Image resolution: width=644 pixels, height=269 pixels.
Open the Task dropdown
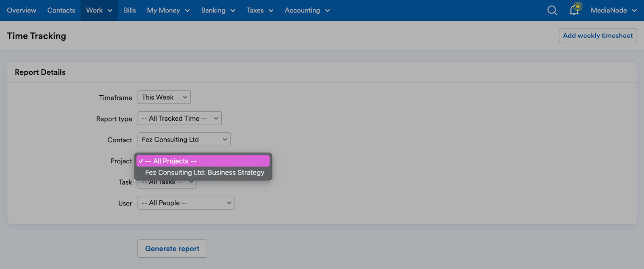click(167, 183)
